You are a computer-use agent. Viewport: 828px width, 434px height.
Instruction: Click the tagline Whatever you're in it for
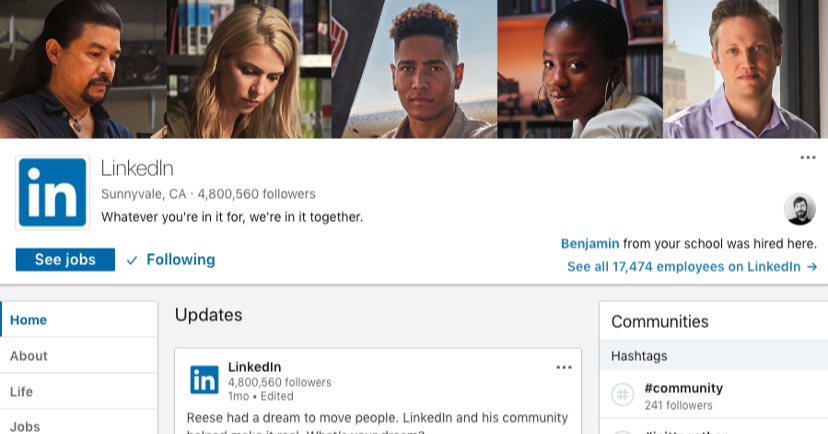pyautogui.click(x=232, y=217)
